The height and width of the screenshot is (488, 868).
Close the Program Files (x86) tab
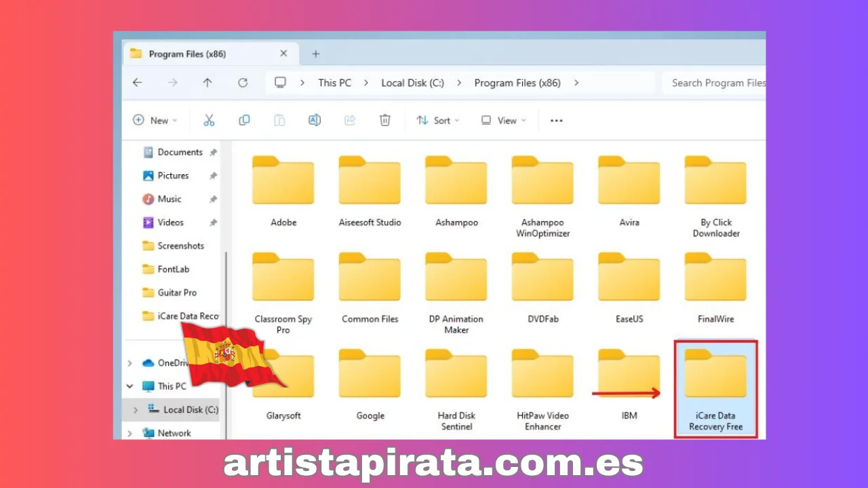tap(283, 54)
